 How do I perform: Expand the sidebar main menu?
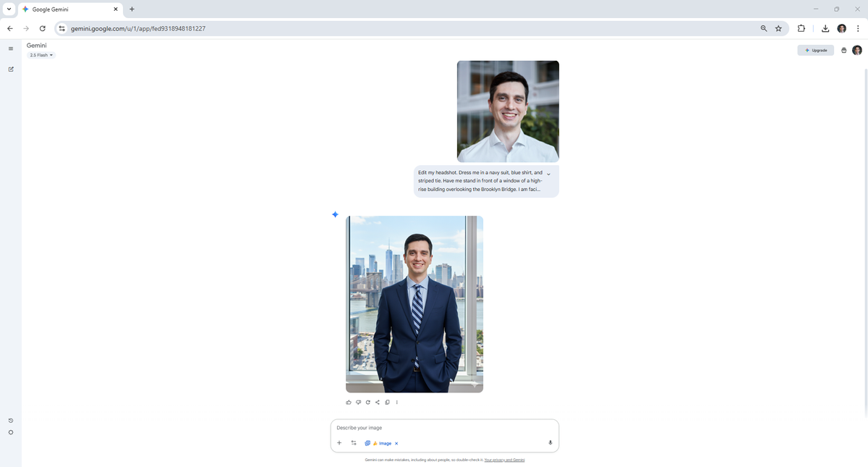pyautogui.click(x=11, y=49)
